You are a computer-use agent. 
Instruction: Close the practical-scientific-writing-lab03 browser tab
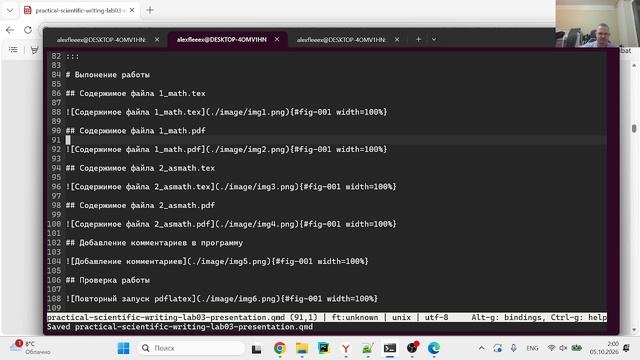132,10
